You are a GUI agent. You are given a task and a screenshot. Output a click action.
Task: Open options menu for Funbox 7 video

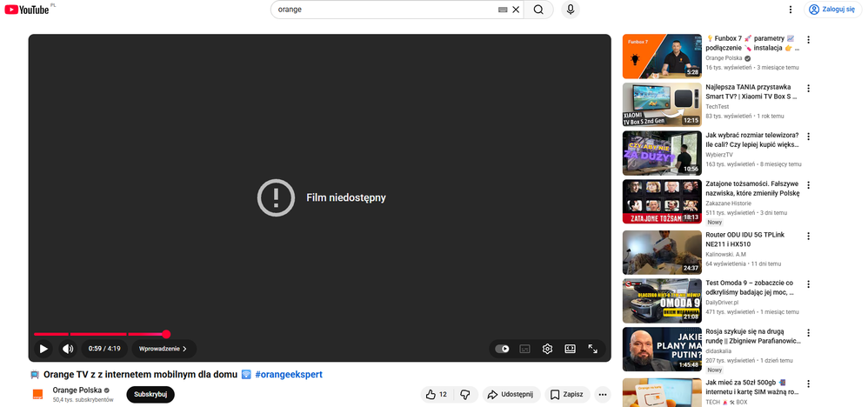(x=808, y=39)
